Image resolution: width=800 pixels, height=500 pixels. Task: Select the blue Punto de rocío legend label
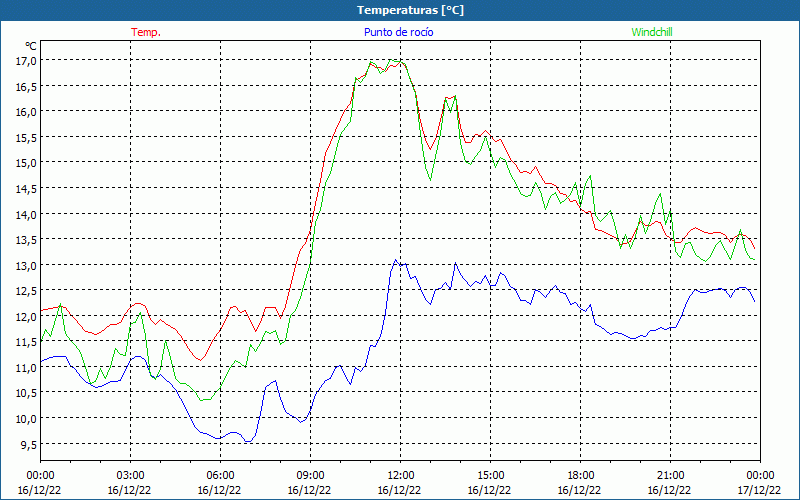398,32
